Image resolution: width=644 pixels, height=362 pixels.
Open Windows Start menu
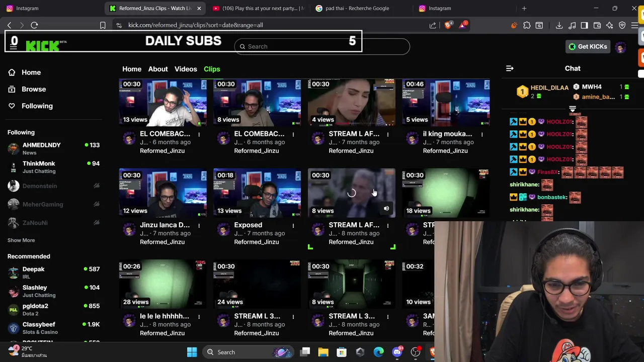coord(192,352)
